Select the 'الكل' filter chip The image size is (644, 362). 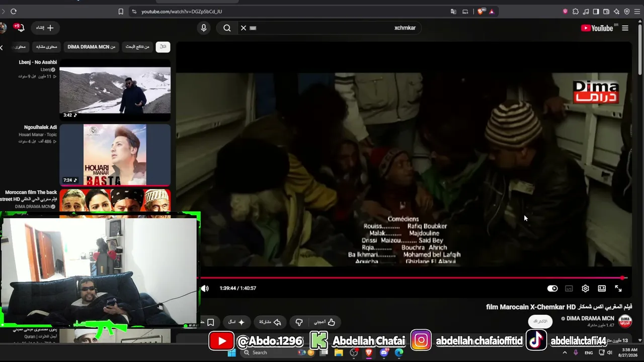coord(163,47)
